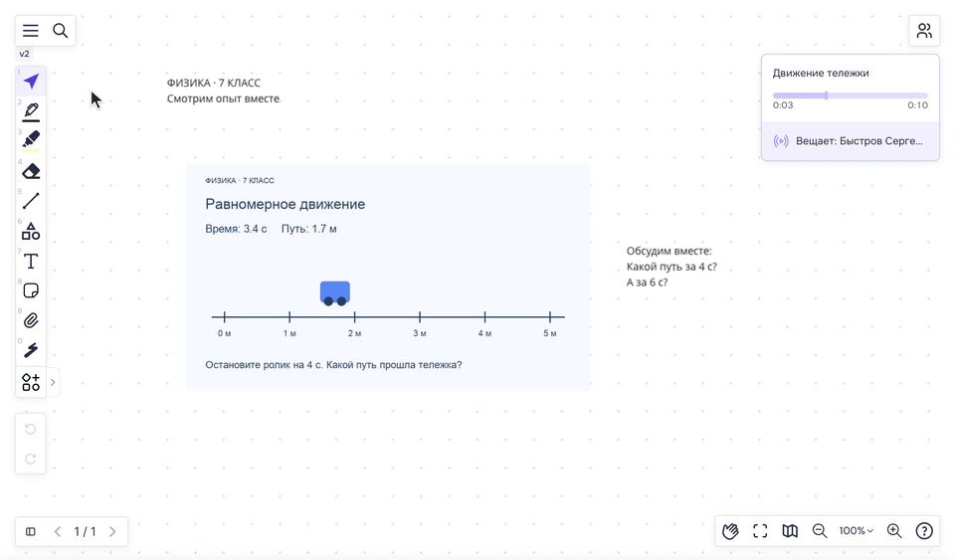This screenshot has height=560, width=955.
Task: Click the undo arrow
Action: (x=31, y=429)
